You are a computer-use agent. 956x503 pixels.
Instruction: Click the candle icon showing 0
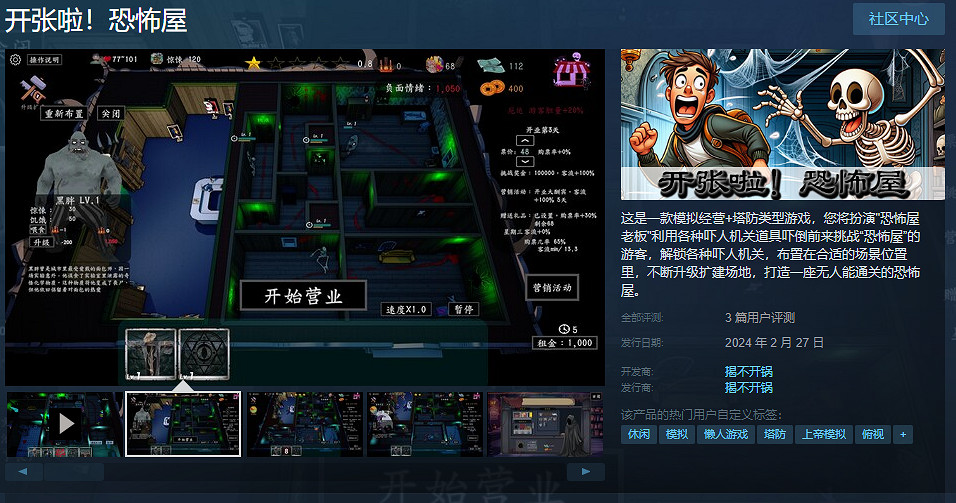point(386,63)
